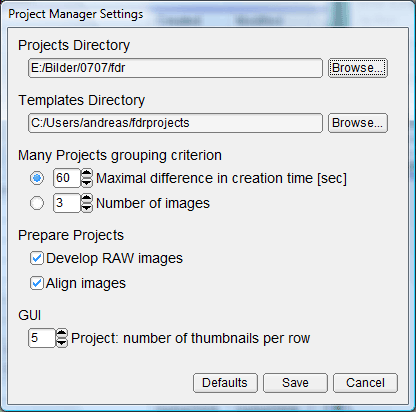Uncheck Develop RAW images checkbox
Screen dimensions: 416x412
pos(37,258)
